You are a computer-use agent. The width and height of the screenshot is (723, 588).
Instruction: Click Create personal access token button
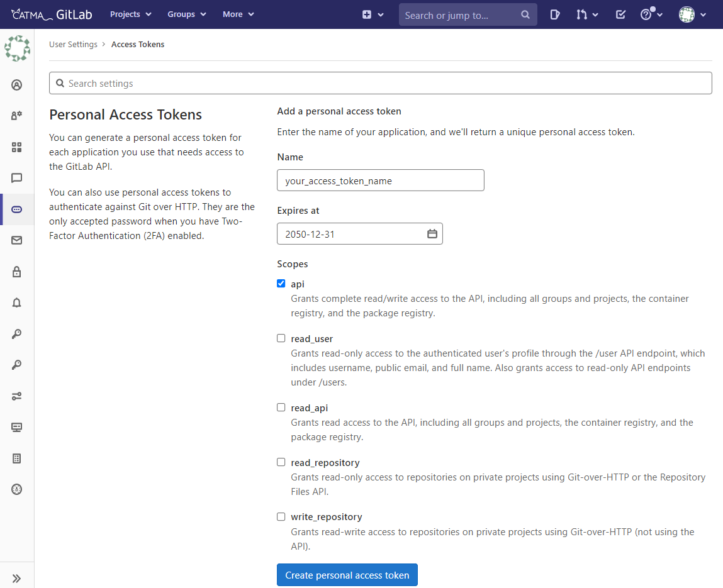click(x=347, y=575)
